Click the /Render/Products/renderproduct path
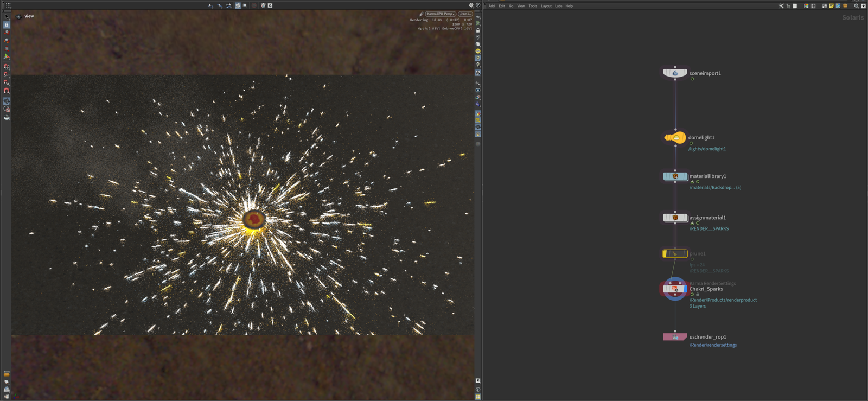This screenshot has width=868, height=401. 723,300
